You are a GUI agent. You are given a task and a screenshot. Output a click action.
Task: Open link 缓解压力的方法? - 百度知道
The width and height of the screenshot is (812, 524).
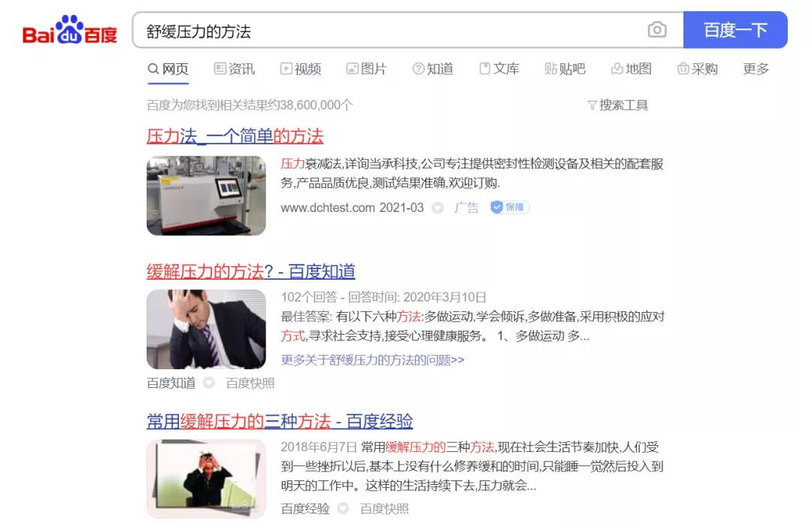[x=250, y=271]
